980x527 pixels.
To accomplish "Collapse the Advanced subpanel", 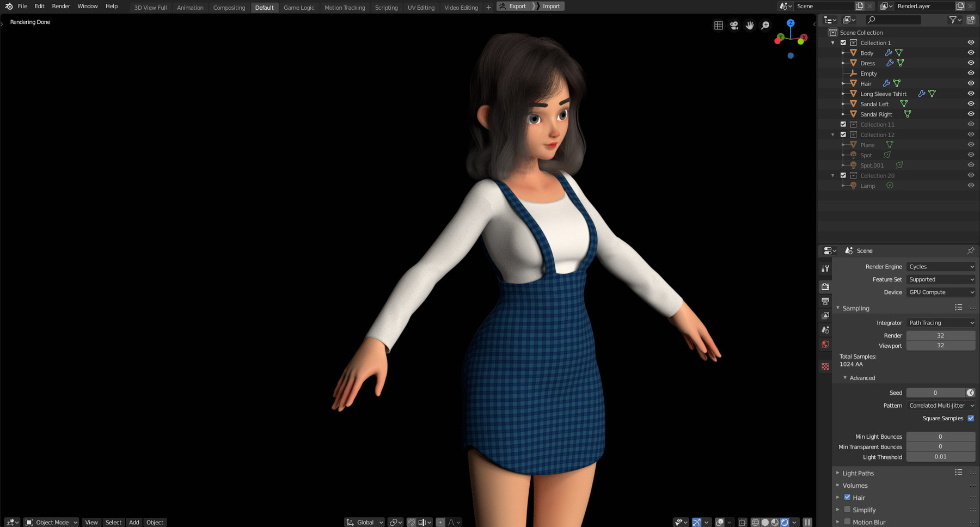I will pos(845,378).
